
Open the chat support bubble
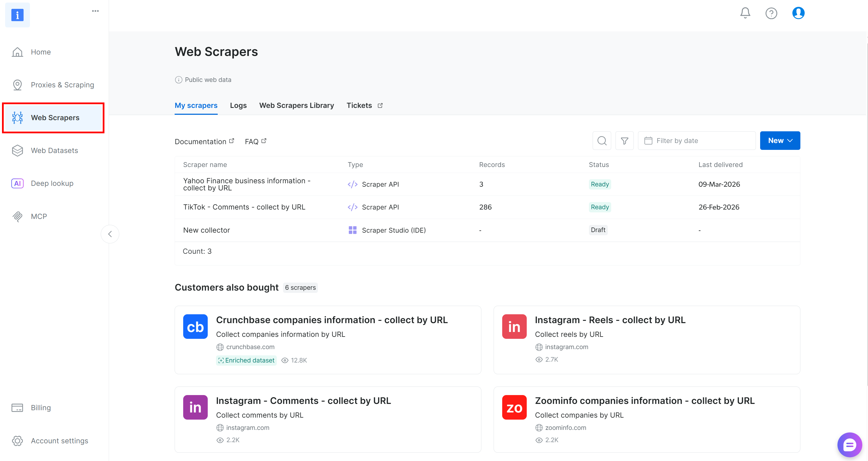pos(849,444)
